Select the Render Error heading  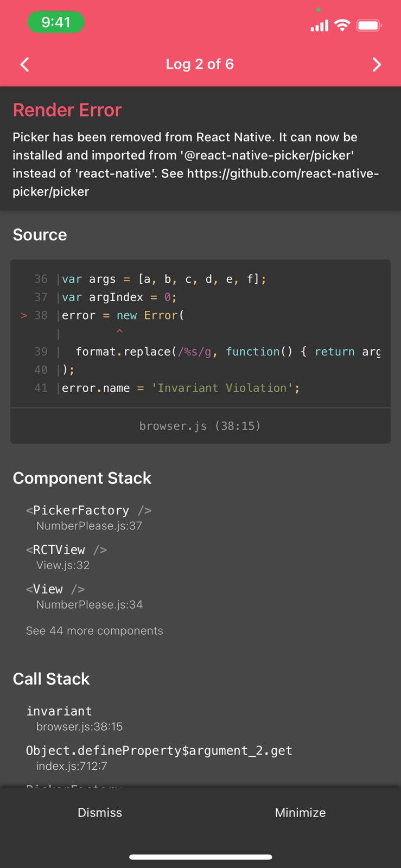[x=67, y=110]
